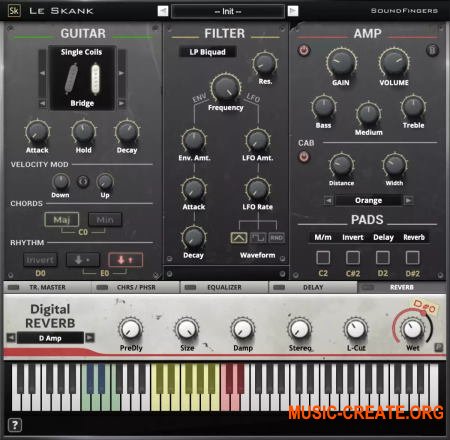This screenshot has width=450, height=440.
Task: Toggle the Delay pad checkbox D2
Action: (383, 257)
